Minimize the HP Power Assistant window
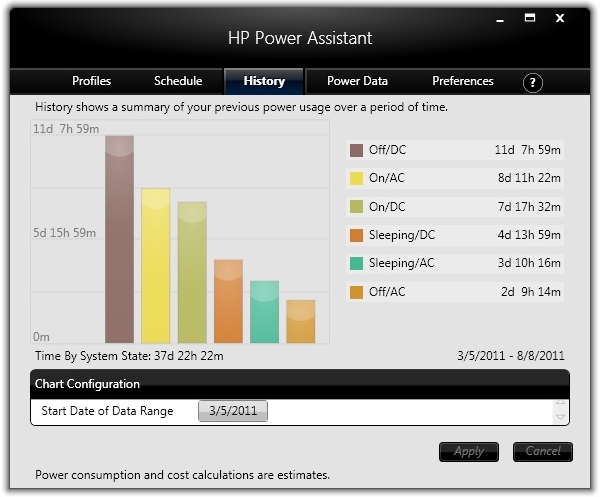The image size is (600, 497). [497, 18]
